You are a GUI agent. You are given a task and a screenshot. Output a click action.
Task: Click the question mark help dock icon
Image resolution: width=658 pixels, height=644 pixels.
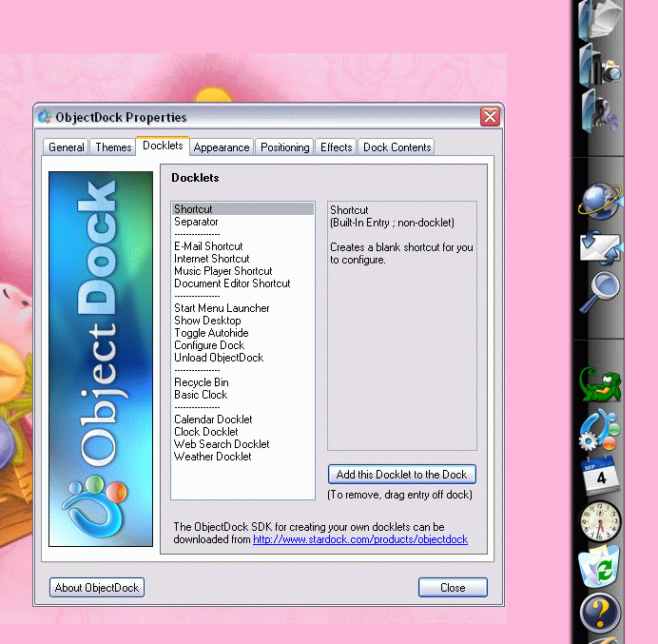pos(600,613)
